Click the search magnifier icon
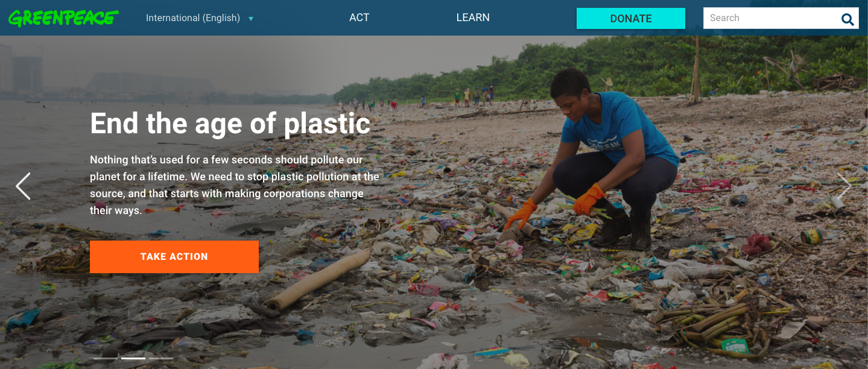This screenshot has height=369, width=868. point(847,19)
